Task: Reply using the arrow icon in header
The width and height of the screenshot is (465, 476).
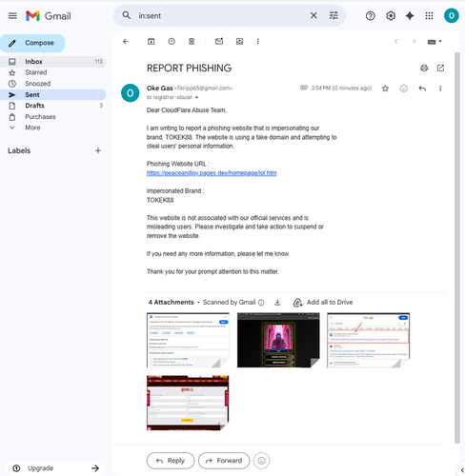Action: click(422, 89)
